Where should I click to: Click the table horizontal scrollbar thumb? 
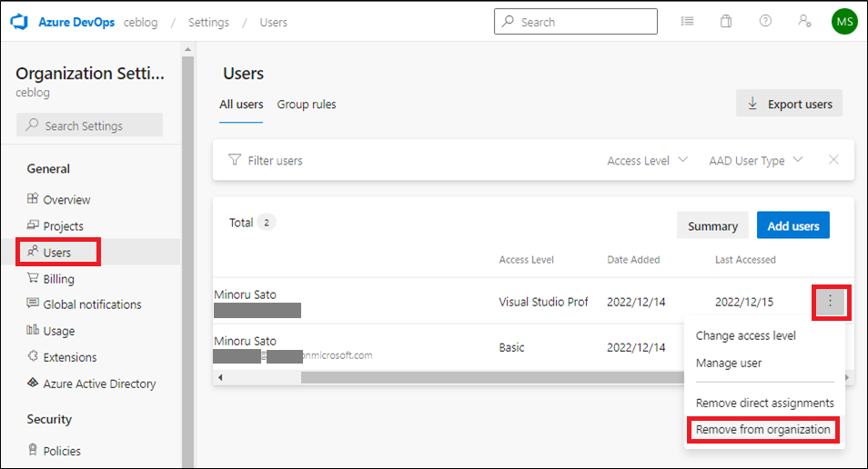click(492, 377)
